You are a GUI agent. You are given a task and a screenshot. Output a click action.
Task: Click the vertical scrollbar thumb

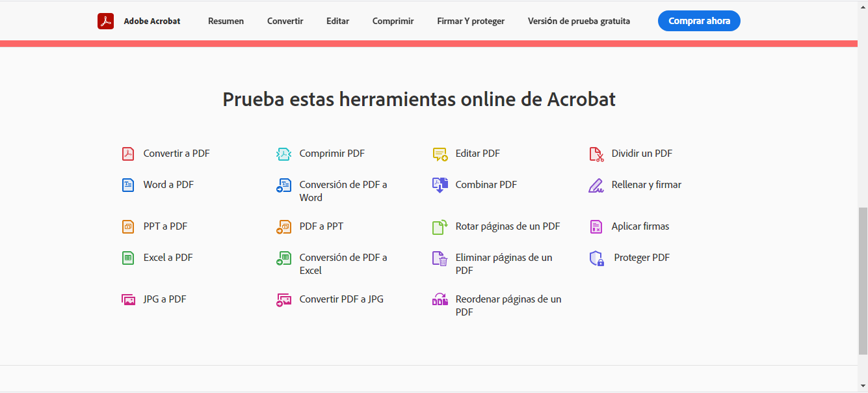(863, 281)
